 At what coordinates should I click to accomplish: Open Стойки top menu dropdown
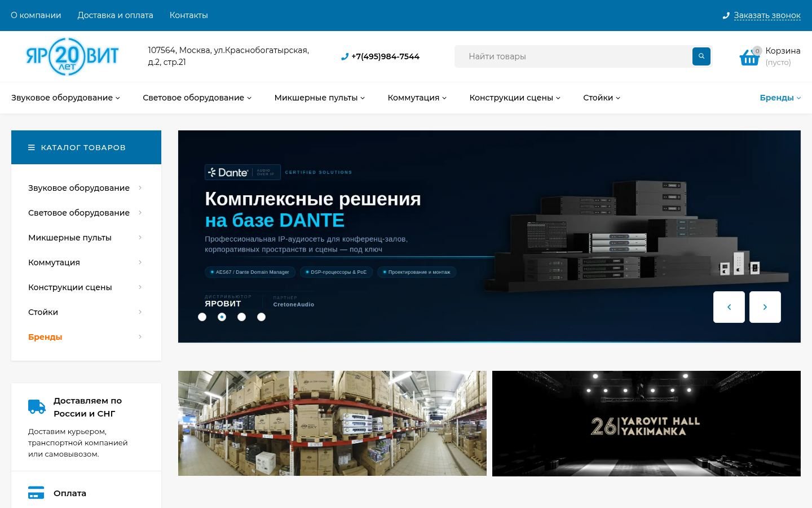pos(602,98)
